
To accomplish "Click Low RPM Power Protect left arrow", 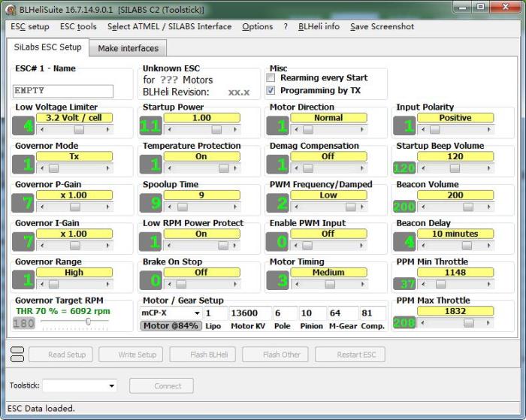I will [169, 246].
